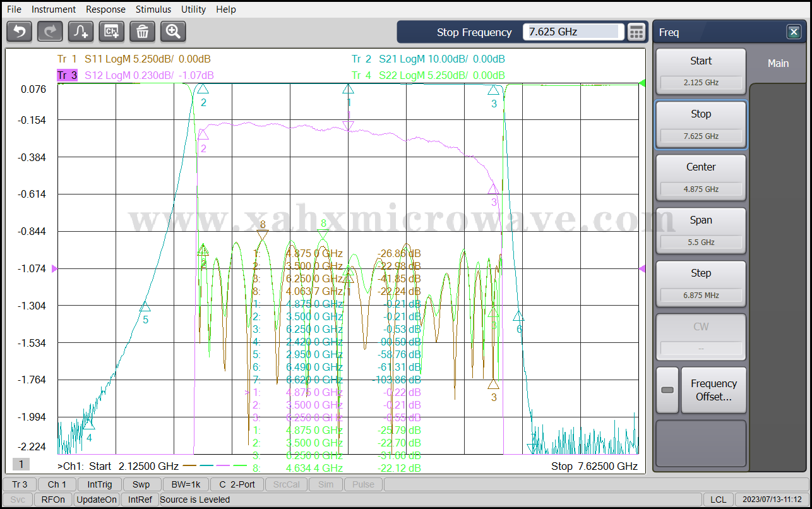Click brown marker 8 on S11 trace
Screen dimensions: 812x509
(x=263, y=236)
